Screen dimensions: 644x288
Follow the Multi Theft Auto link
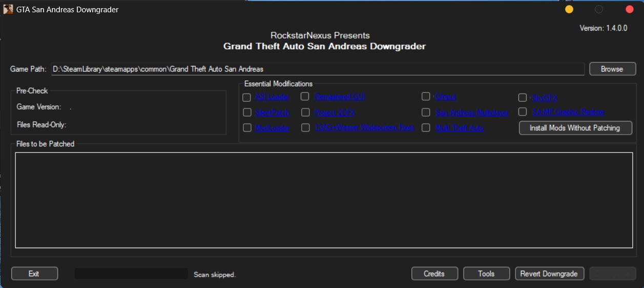click(459, 128)
